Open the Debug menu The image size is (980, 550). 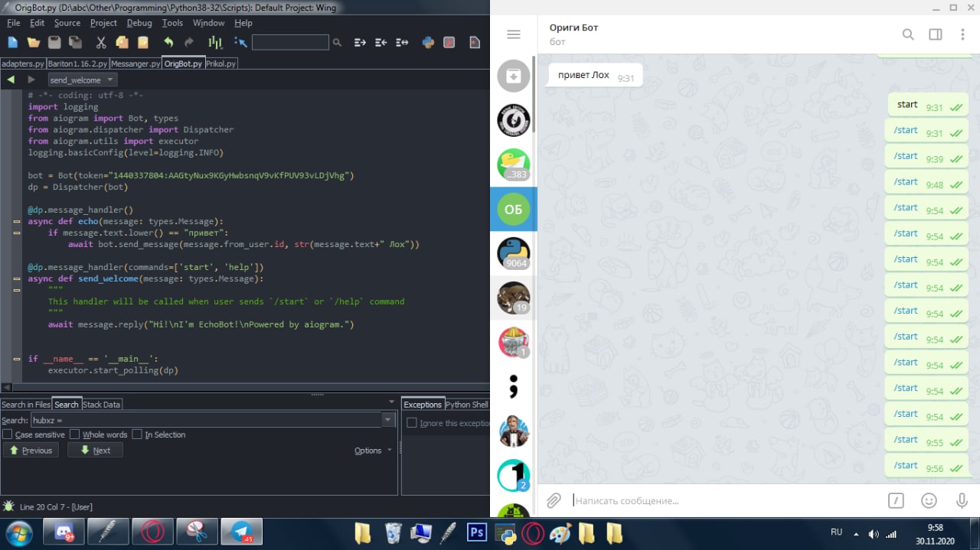[x=139, y=23]
